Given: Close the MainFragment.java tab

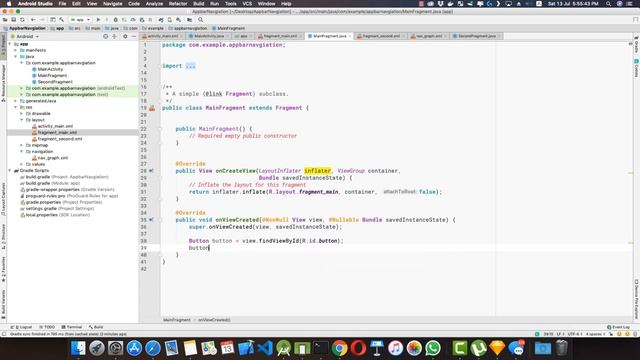Looking at the screenshot, I should click(x=350, y=36).
